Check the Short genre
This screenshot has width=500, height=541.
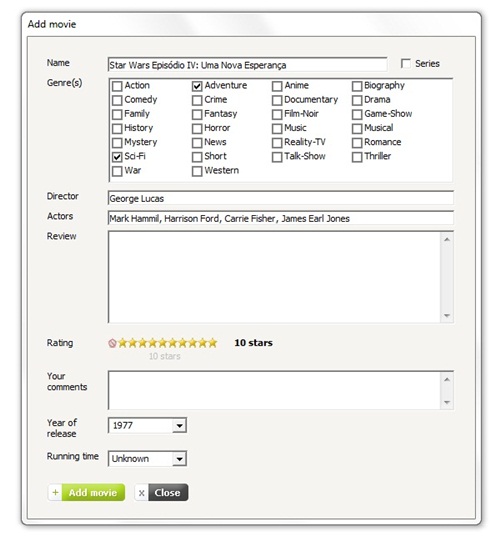tap(197, 157)
